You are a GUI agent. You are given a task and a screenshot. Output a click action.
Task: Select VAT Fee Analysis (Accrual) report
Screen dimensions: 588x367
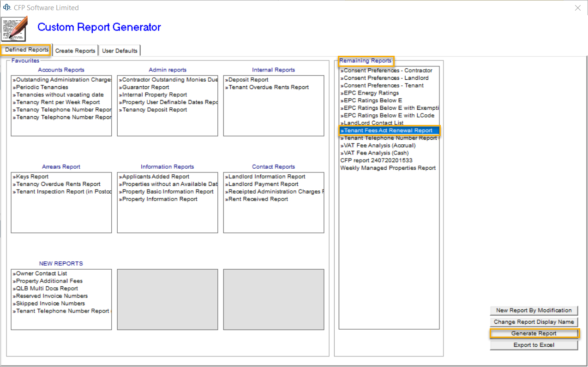[x=378, y=145]
